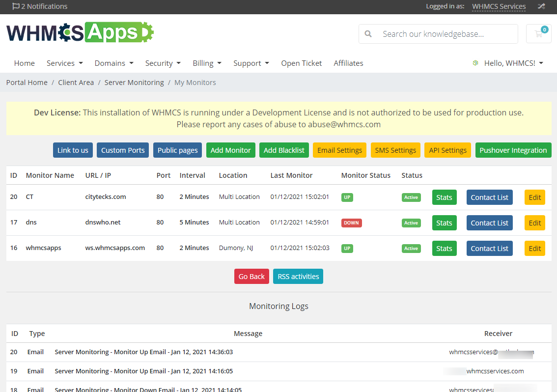557x392 pixels.
Task: Click the 2 Notifications text
Action: click(x=44, y=6)
